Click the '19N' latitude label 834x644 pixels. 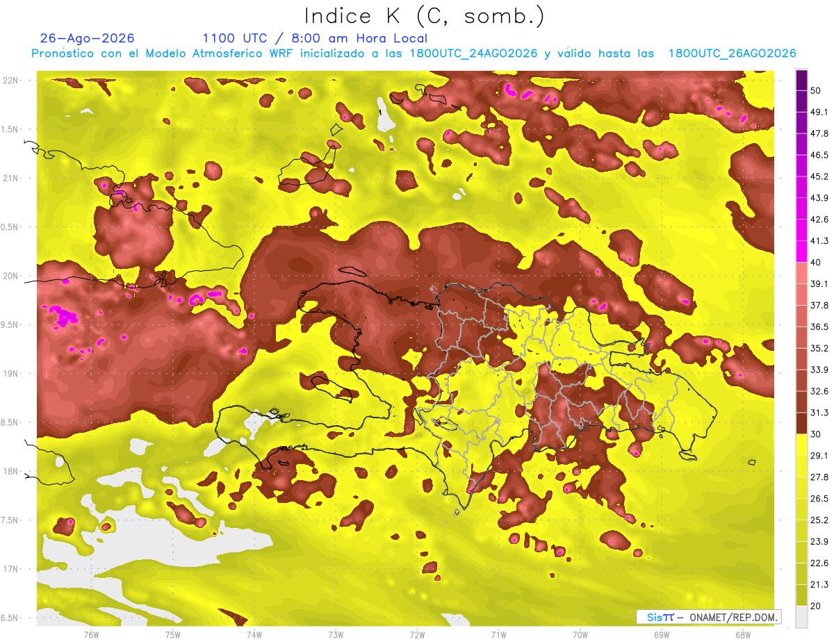click(x=10, y=374)
